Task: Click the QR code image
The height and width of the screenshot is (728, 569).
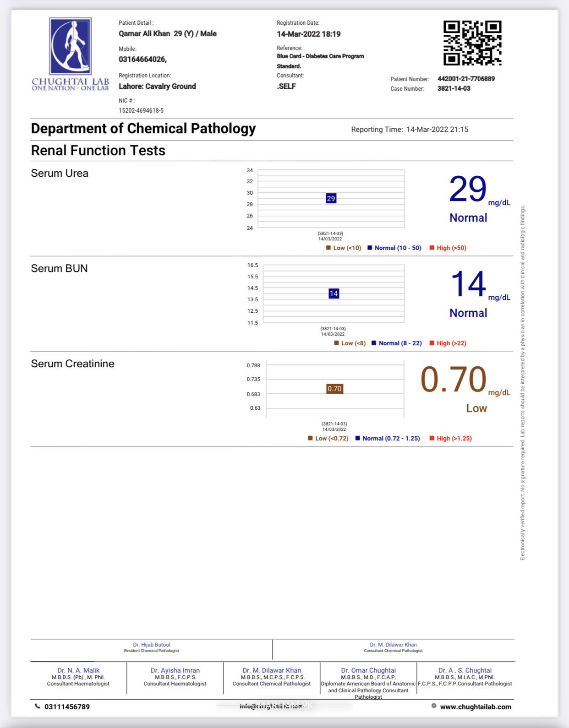Action: pyautogui.click(x=472, y=43)
